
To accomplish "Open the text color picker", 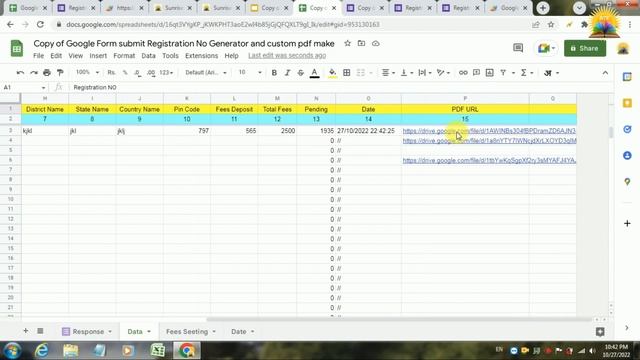I will point(314,73).
